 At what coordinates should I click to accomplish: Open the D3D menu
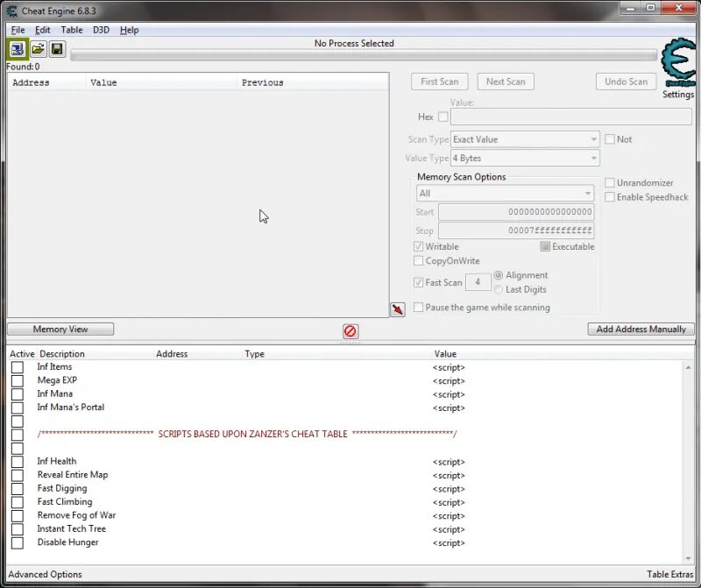coord(101,30)
